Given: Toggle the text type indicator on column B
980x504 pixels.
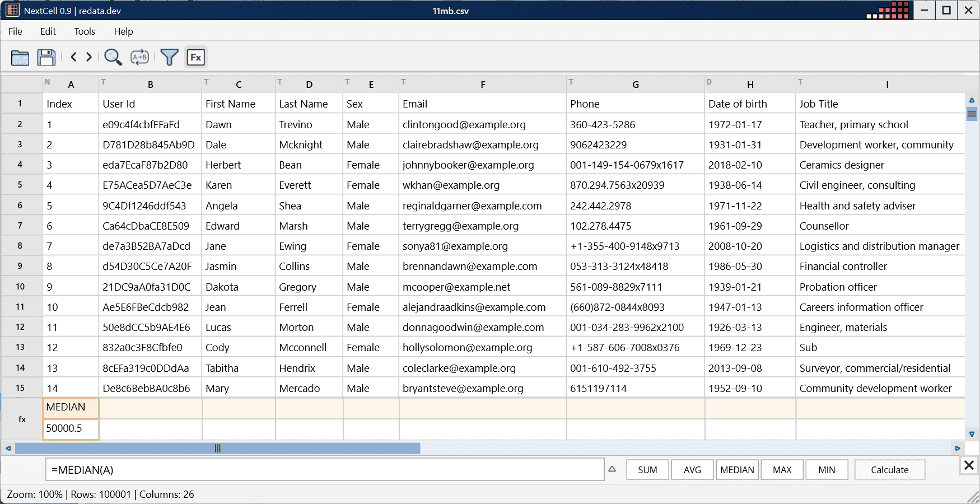Looking at the screenshot, I should tap(104, 82).
